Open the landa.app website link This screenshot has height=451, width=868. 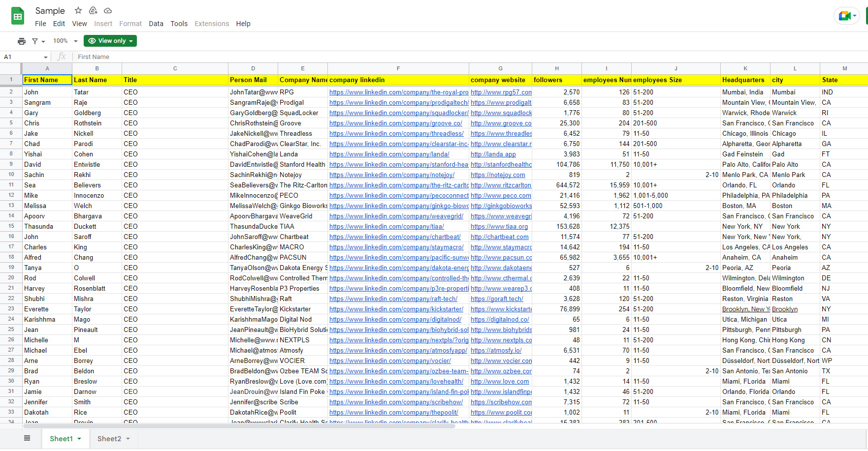click(493, 154)
